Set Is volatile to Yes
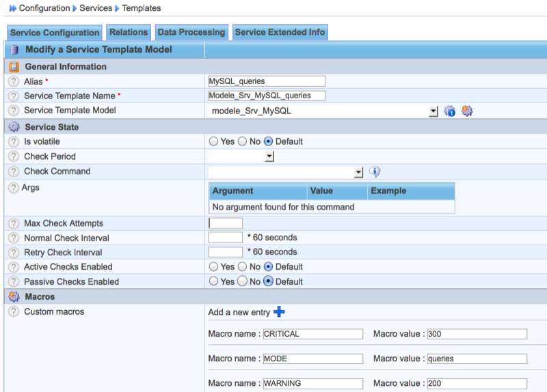This screenshot has width=547, height=392. [213, 141]
